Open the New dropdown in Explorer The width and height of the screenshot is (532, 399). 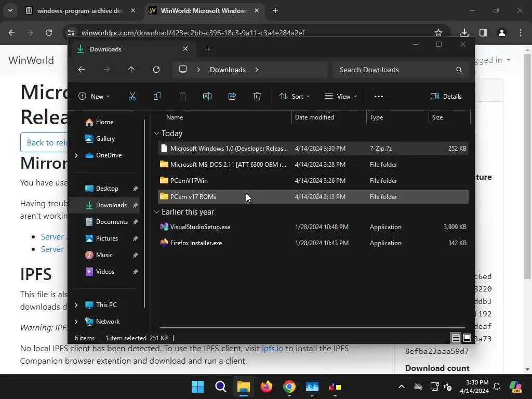point(94,96)
